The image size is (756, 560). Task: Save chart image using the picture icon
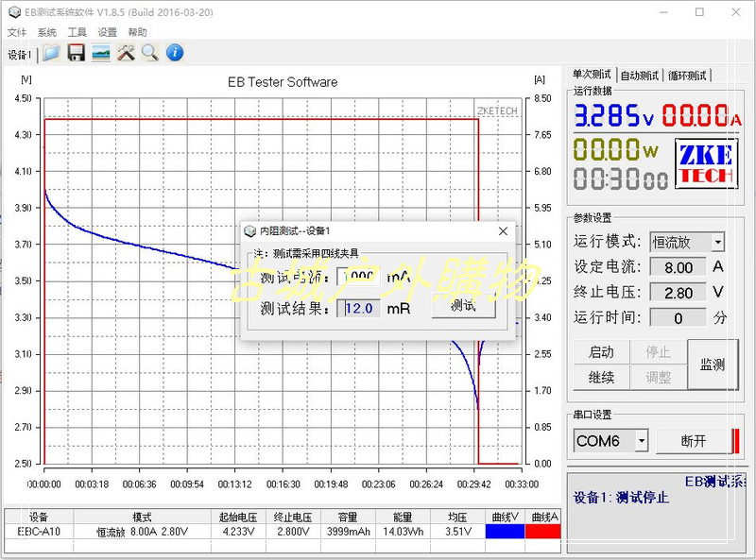click(x=101, y=53)
